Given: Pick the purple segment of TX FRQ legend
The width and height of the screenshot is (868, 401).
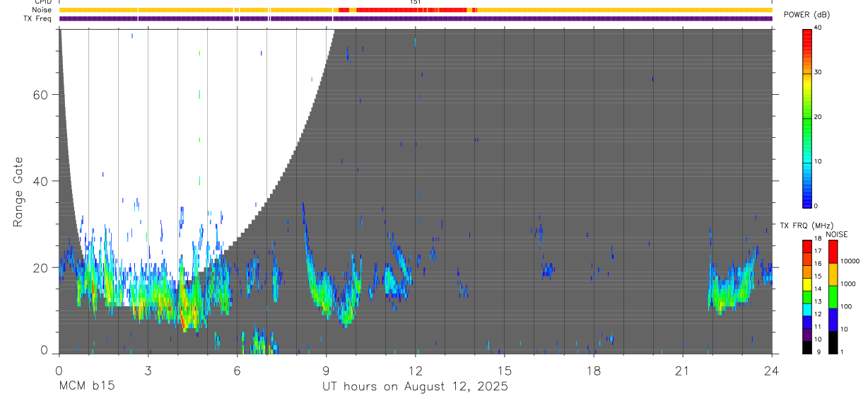Looking at the screenshot, I should 807,335.
